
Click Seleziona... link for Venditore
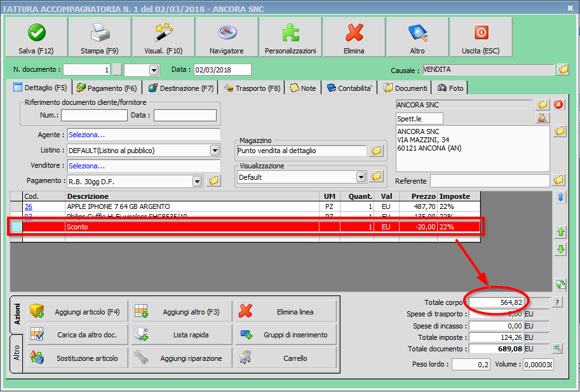86,166
